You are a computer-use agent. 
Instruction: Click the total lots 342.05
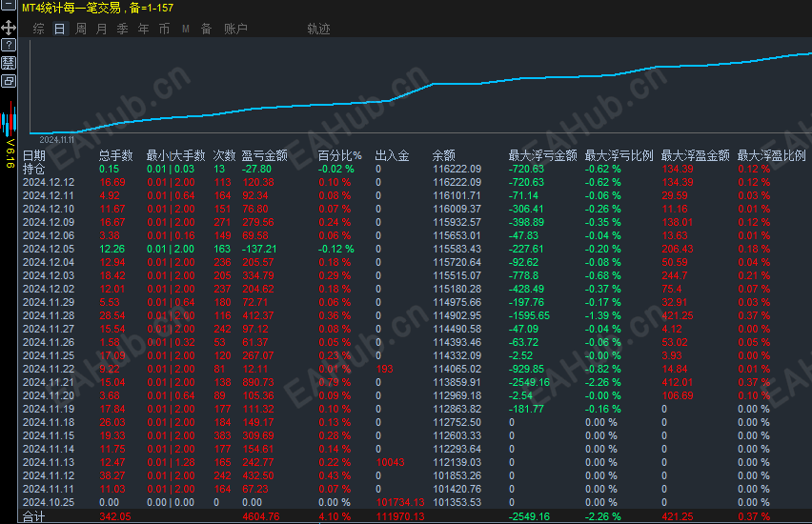pos(115,516)
